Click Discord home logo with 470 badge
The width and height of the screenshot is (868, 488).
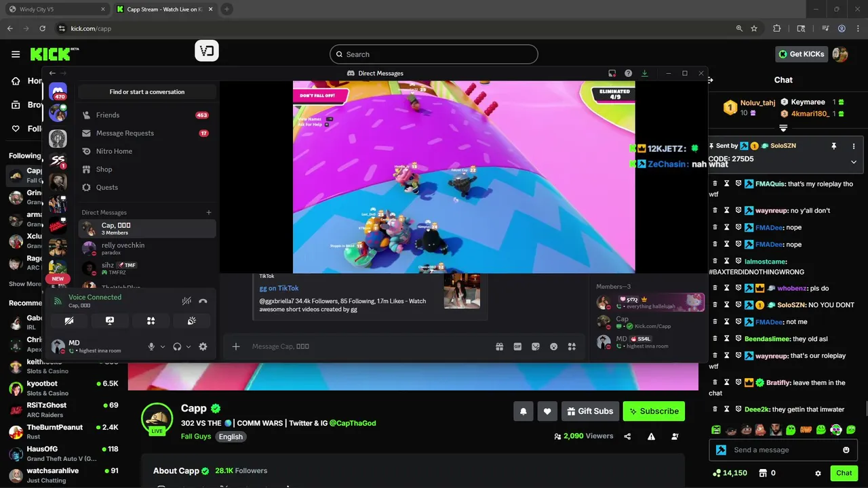click(58, 91)
